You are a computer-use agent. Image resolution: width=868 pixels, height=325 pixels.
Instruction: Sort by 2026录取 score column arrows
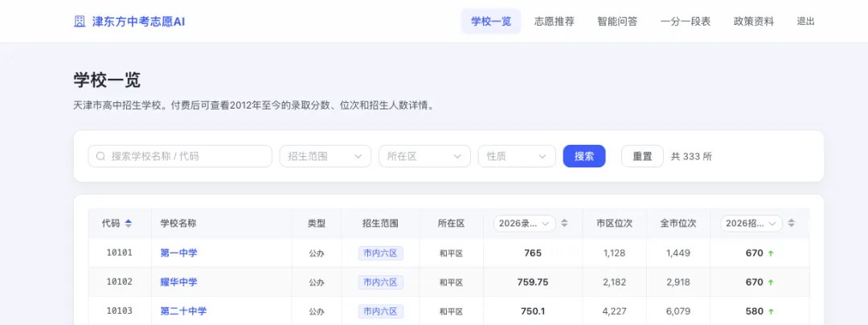pos(565,223)
